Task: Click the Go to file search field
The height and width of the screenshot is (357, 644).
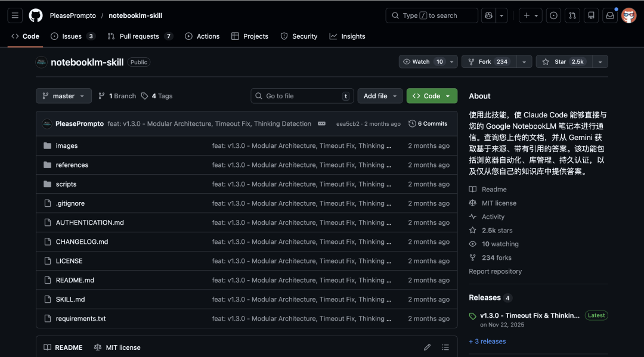Action: point(301,95)
